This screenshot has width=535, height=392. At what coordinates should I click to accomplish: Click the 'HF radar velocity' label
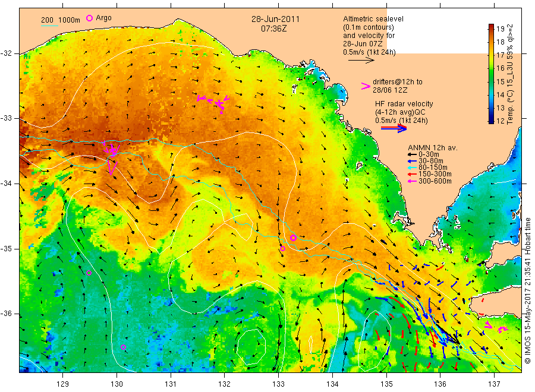pyautogui.click(x=404, y=103)
